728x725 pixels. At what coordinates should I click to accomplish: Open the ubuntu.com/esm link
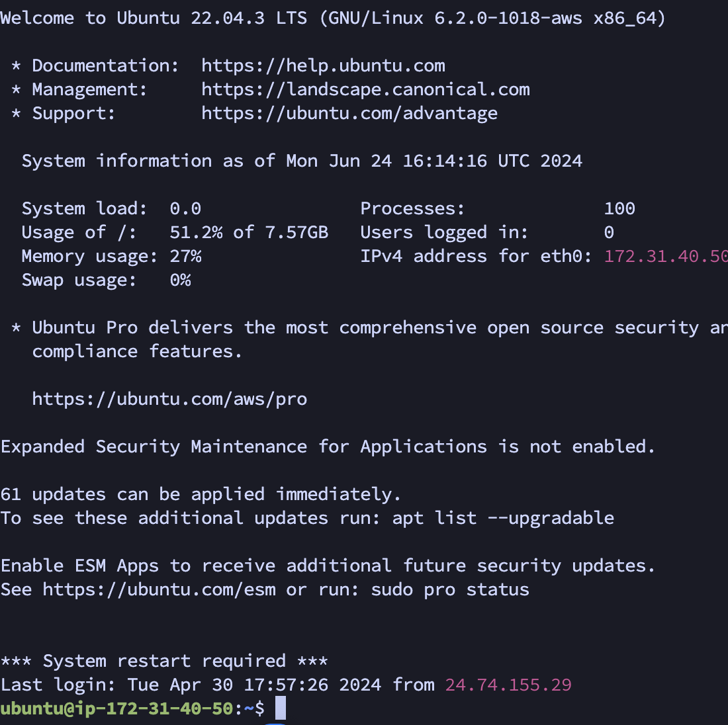point(159,589)
